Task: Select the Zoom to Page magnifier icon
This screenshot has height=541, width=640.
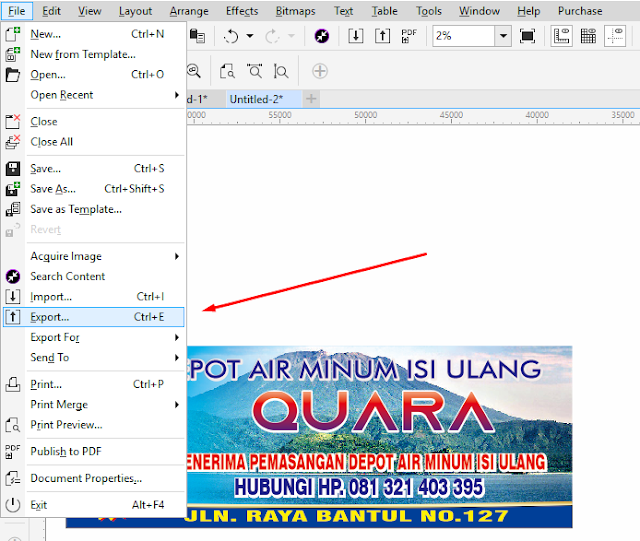Action: click(227, 71)
